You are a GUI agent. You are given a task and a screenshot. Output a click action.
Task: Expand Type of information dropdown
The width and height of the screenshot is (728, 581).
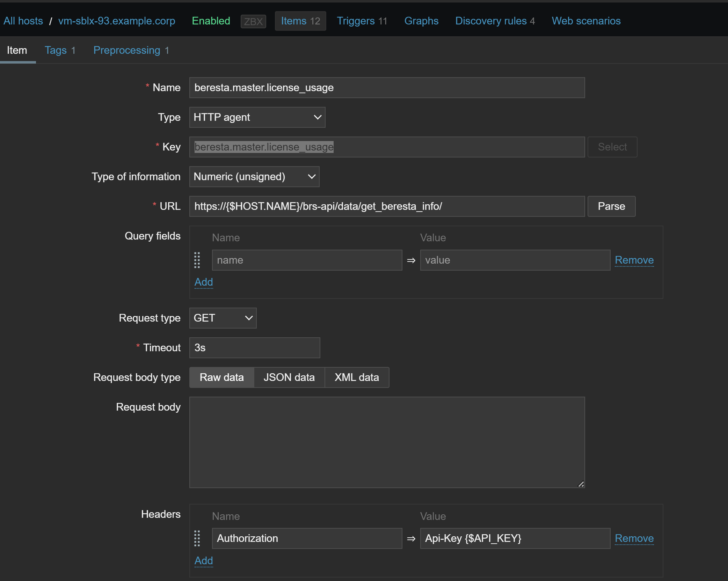tap(254, 177)
